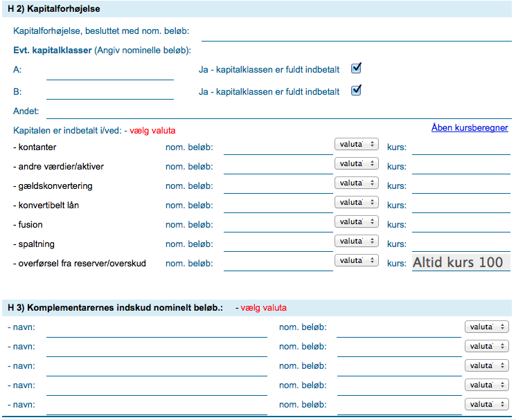Open valuta dropdown for fusion
516x420 pixels.
357,222
